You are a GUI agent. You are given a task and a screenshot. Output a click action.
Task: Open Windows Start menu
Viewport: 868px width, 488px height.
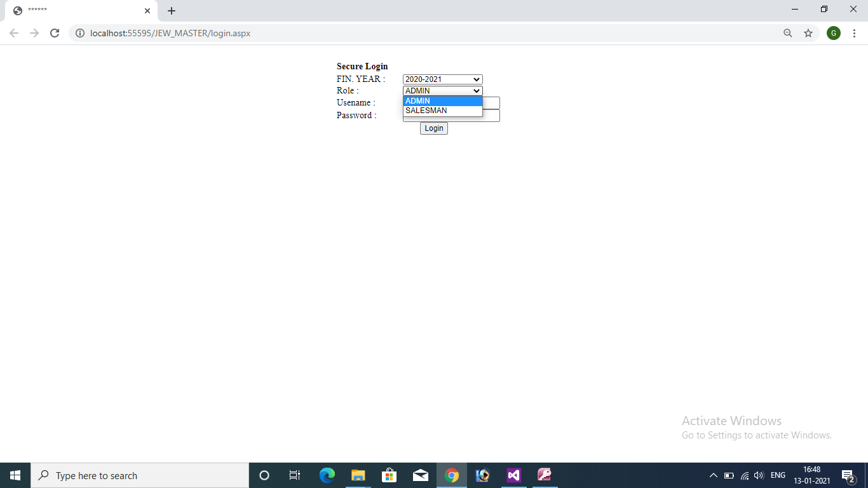coord(15,475)
